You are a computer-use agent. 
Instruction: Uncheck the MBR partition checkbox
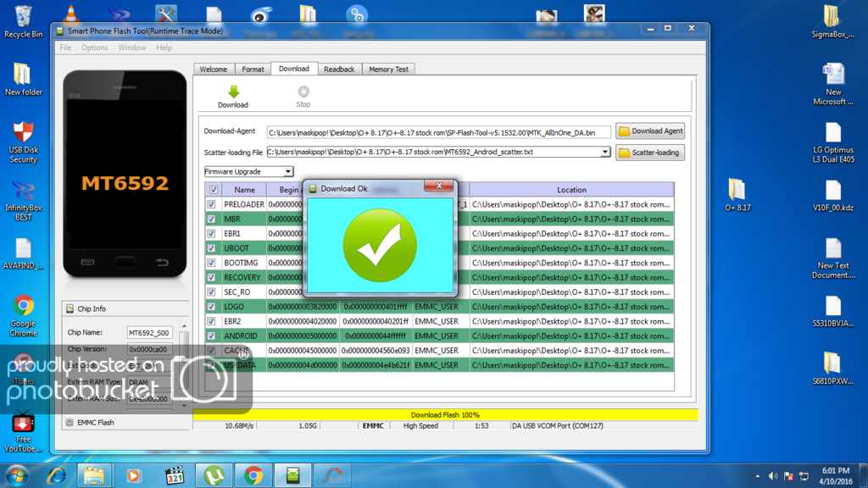pyautogui.click(x=211, y=219)
